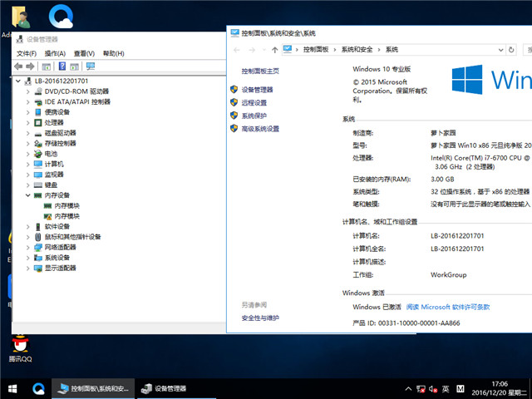Open 远程设置 link
Screen dimensions: 532x399
(x=254, y=103)
